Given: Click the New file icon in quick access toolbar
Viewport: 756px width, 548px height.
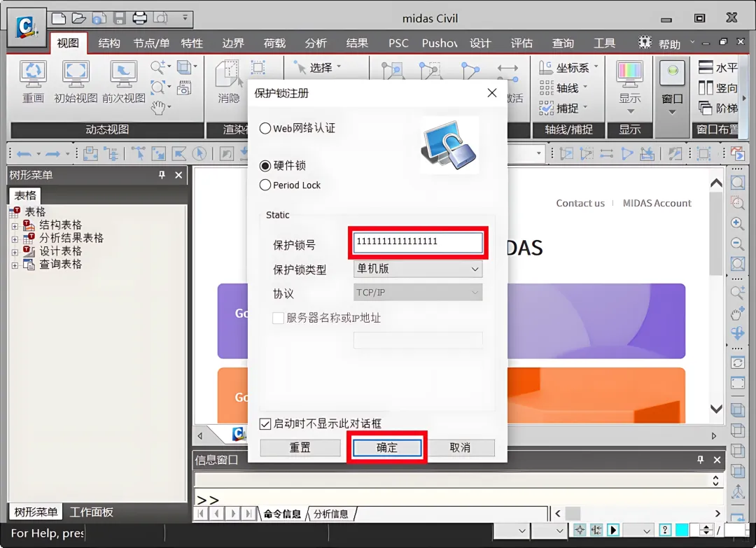Looking at the screenshot, I should coord(59,18).
